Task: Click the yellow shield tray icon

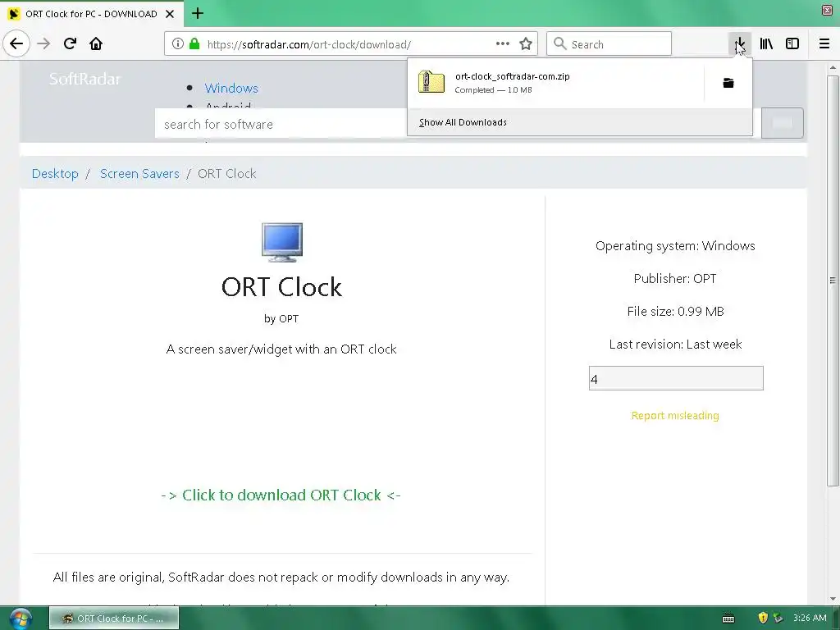Action: pos(763,619)
